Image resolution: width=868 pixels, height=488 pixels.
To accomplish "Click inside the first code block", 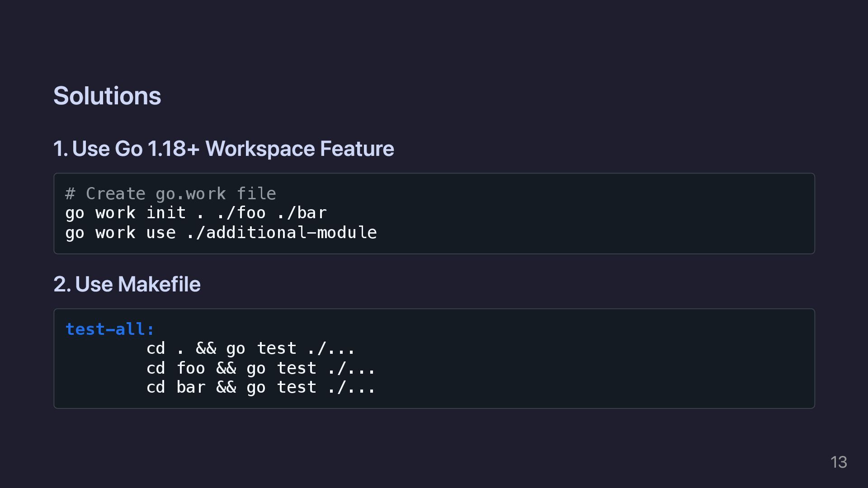I will point(588,213).
